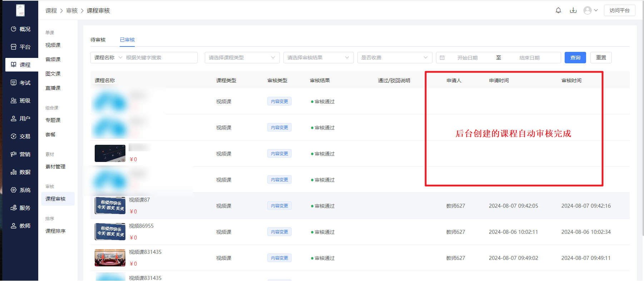Open 视频课 in the submenu
This screenshot has height=281, width=644.
[x=53, y=45]
